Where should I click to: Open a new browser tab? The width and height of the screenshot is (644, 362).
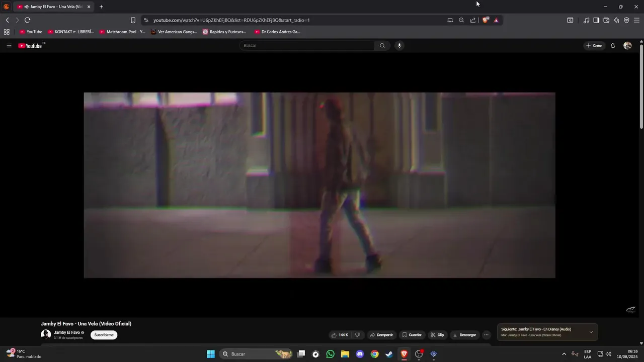(x=101, y=7)
